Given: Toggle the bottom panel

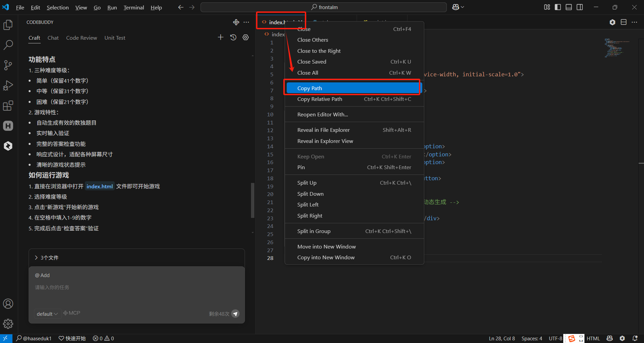Looking at the screenshot, I should point(569,7).
